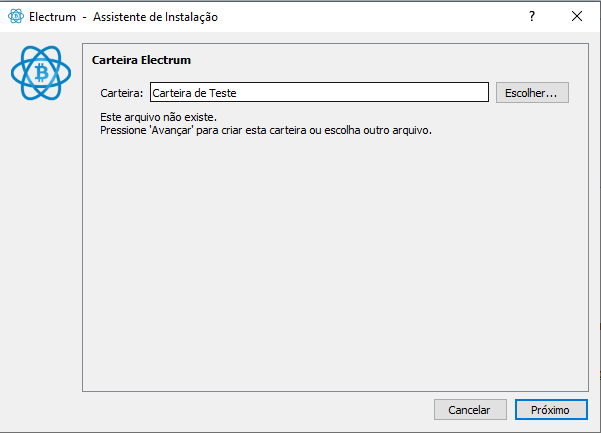Click the window title 'Electrum - Assistente de Instalação'
Image resolution: width=601 pixels, height=433 pixels.
123,17
